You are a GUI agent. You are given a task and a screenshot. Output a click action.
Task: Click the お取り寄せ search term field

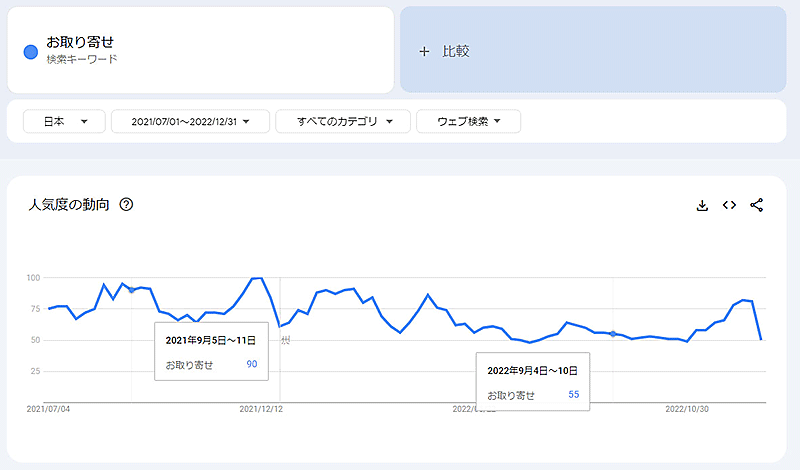tap(80, 42)
